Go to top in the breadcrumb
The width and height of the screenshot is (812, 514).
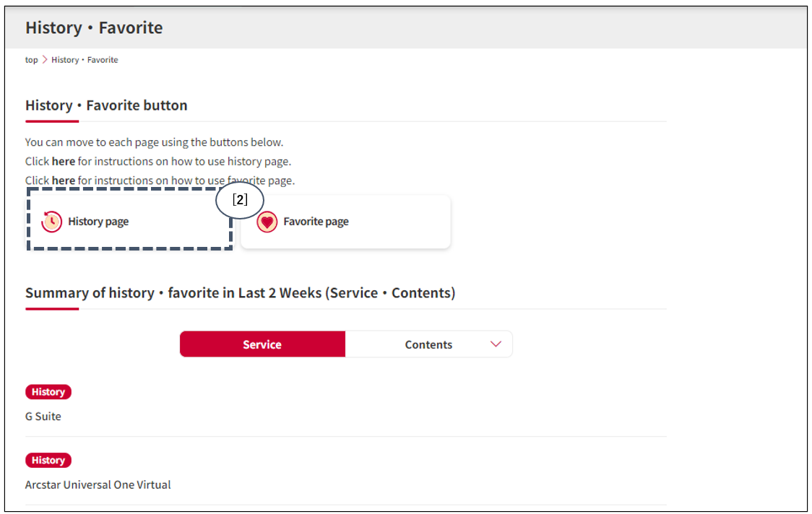pos(32,60)
